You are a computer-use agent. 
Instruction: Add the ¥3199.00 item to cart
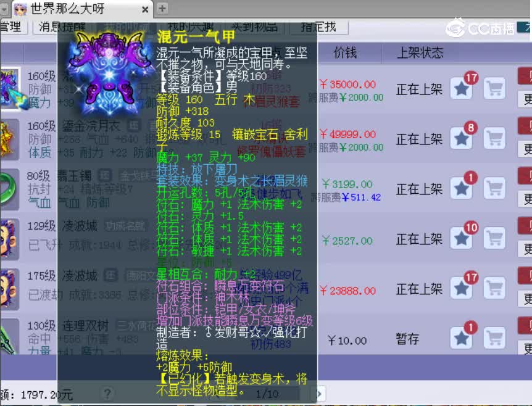click(494, 188)
